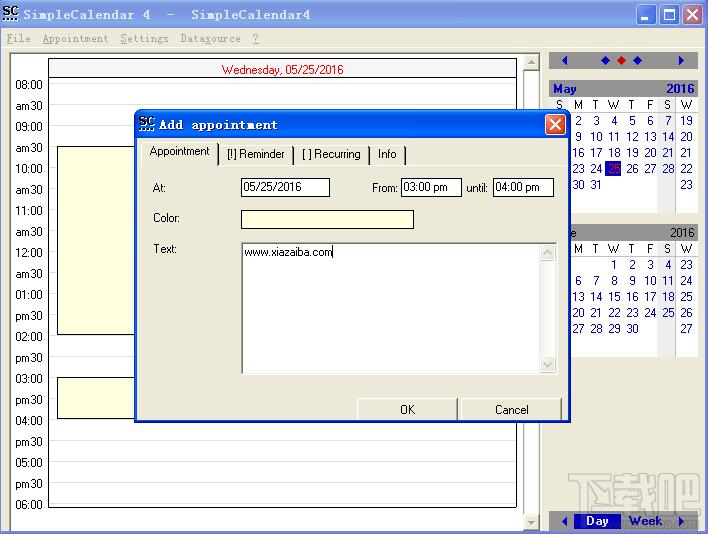The image size is (708, 534).
Task: Cancel the Add appointment dialog
Action: coord(512,409)
